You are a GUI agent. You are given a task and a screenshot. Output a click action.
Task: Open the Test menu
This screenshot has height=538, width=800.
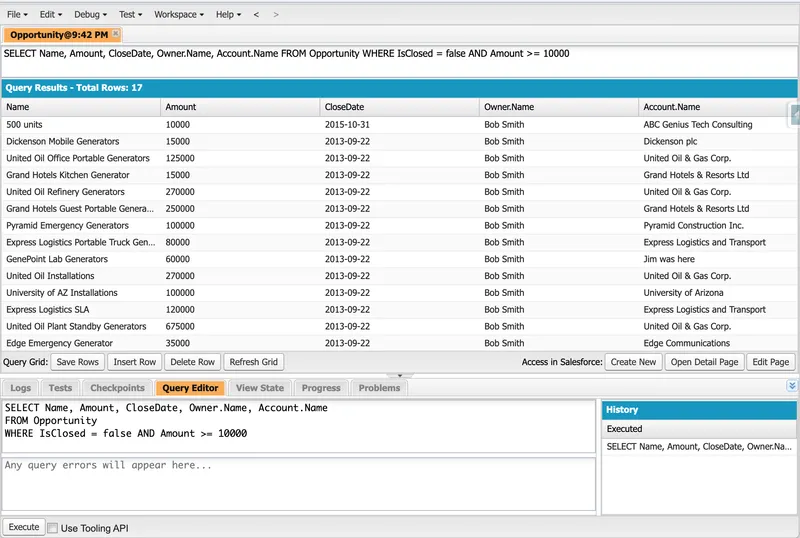130,14
